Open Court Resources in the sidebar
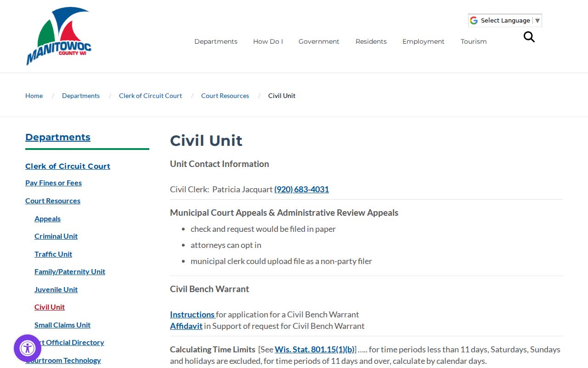588x368 pixels. pyautogui.click(x=53, y=201)
